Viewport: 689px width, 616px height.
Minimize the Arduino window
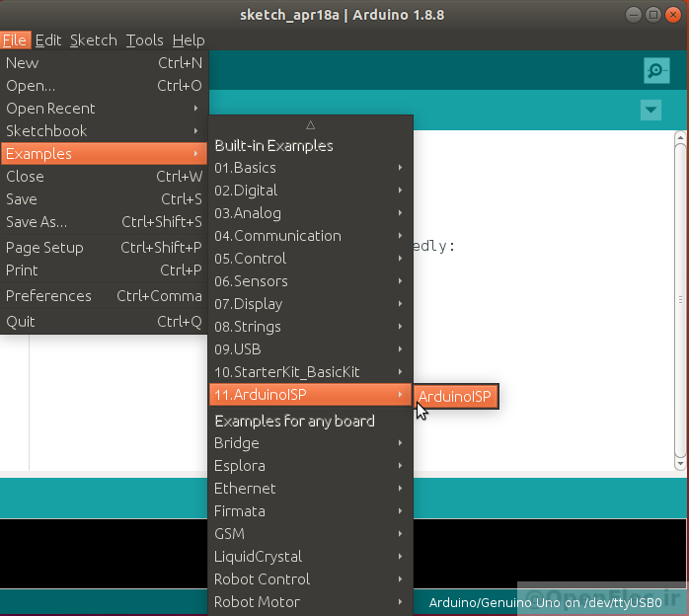633,15
